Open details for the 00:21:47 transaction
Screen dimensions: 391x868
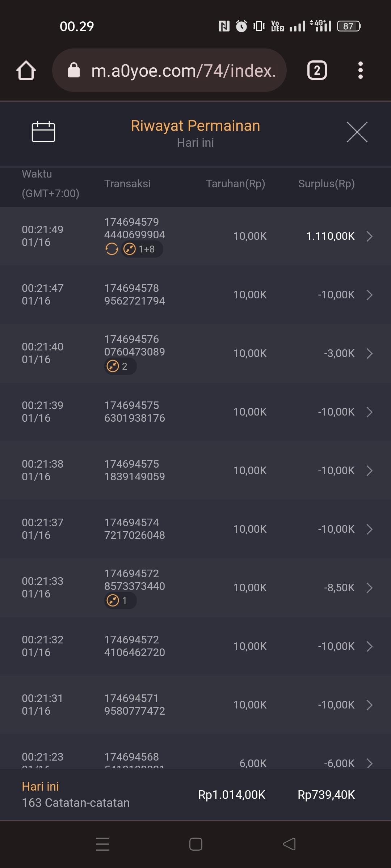(x=369, y=295)
